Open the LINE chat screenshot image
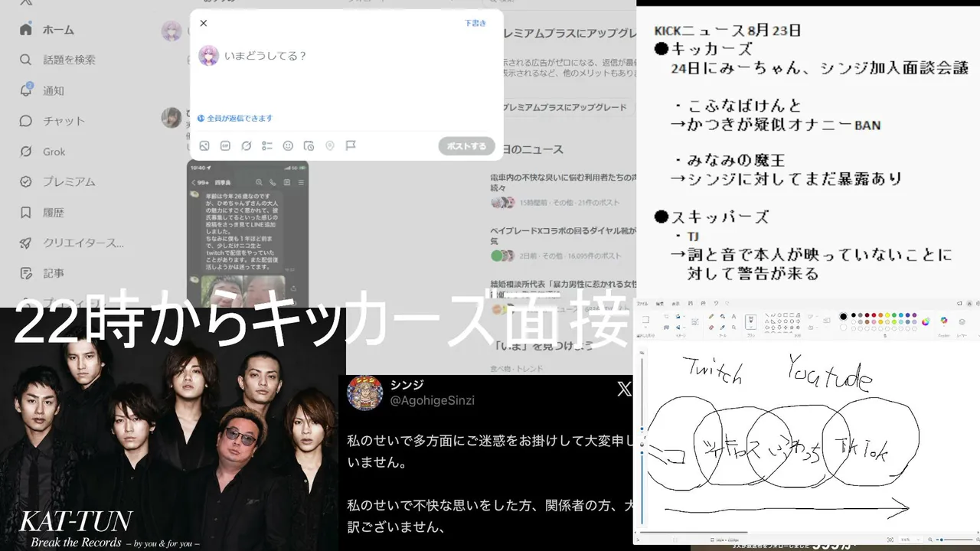The height and width of the screenshot is (551, 980). (248, 233)
